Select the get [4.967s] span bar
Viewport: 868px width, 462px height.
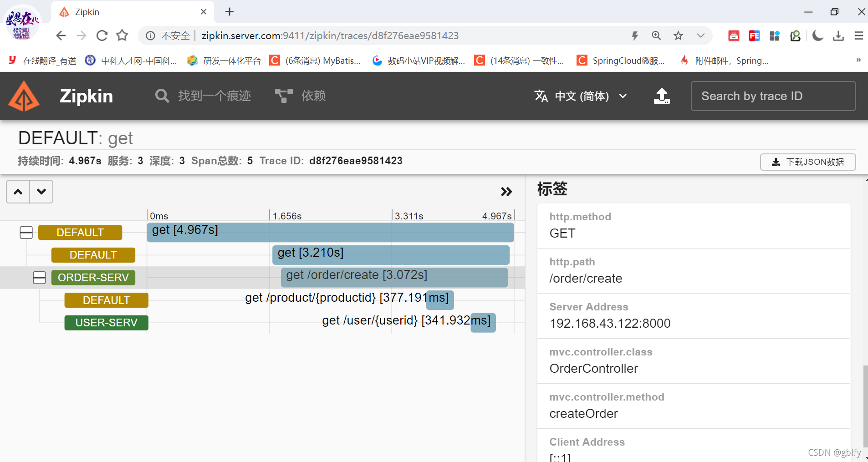click(x=331, y=233)
